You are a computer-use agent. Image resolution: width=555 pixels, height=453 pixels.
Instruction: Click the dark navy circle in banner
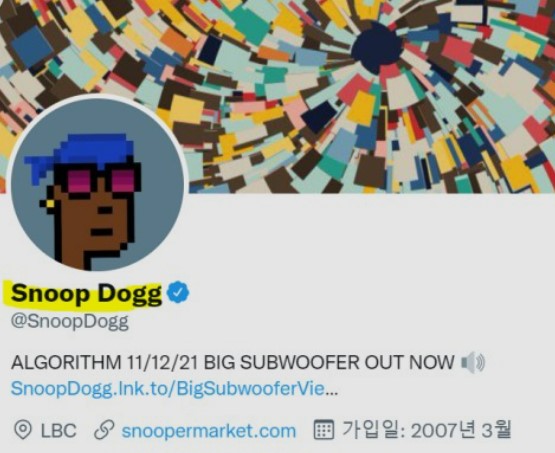pos(377,48)
